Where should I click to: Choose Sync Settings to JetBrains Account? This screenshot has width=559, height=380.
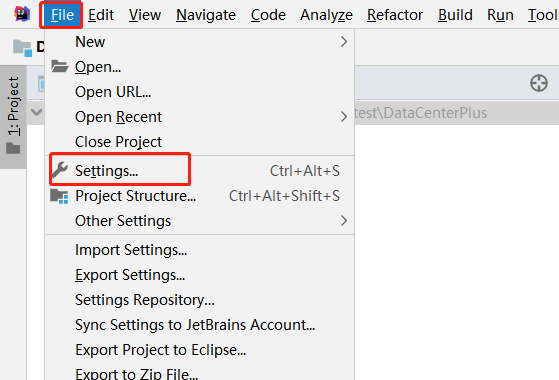point(195,325)
